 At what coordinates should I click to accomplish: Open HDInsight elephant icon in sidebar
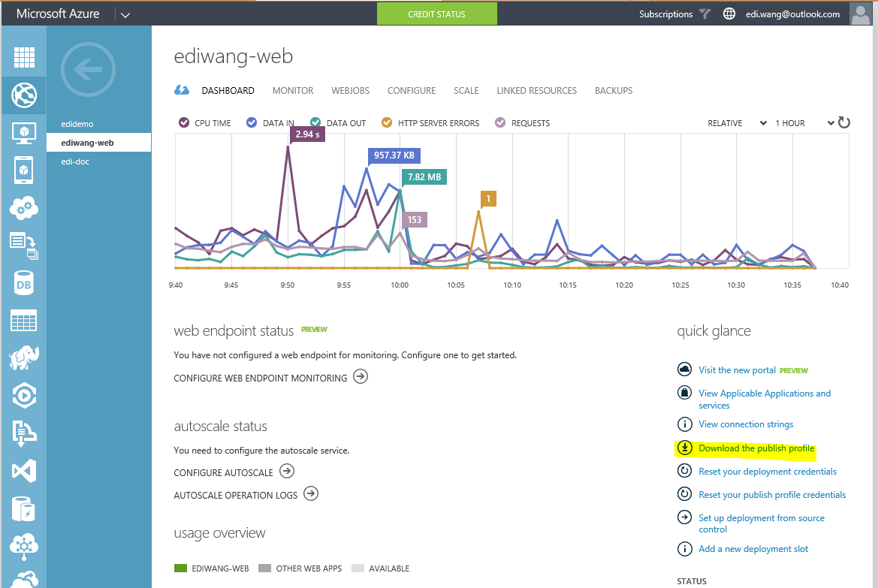click(23, 358)
